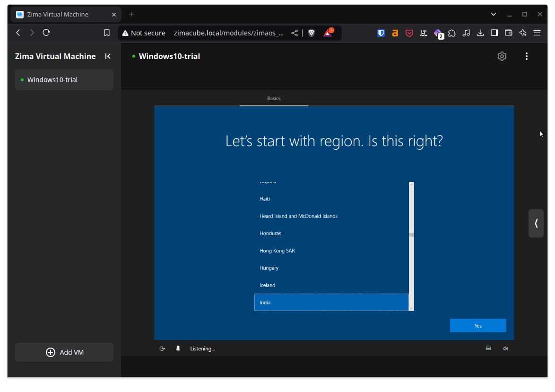This screenshot has width=555, height=392.
Task: Close the Zima Virtual Machine tab
Action: (x=113, y=15)
